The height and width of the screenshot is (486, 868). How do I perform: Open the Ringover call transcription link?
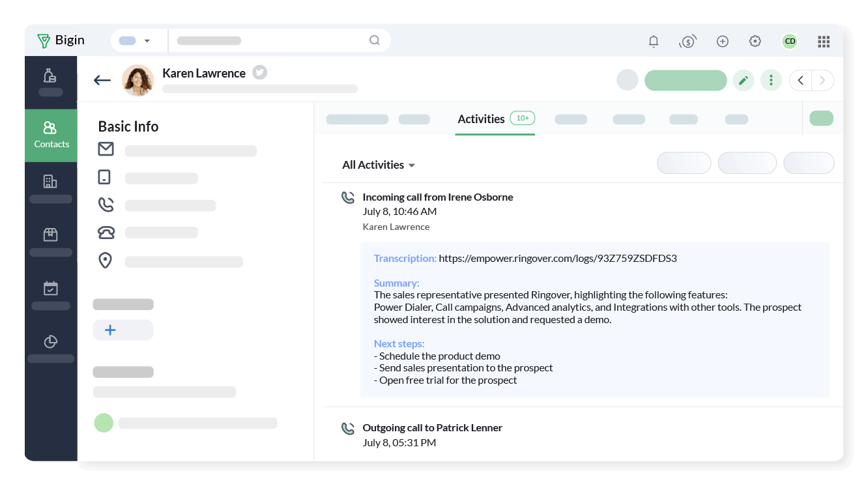pyautogui.click(x=558, y=258)
